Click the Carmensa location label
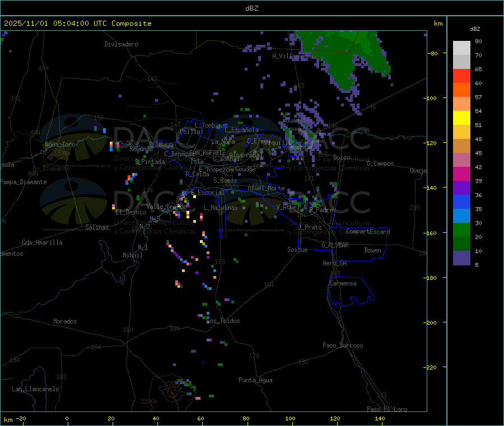This screenshot has width=504, height=426. point(343,283)
